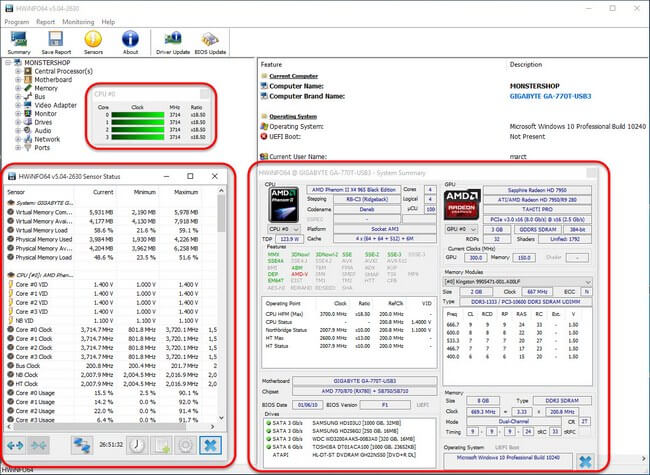Collapse the MONSTERSHOP root node
Image resolution: width=650 pixels, height=475 pixels.
coord(8,63)
